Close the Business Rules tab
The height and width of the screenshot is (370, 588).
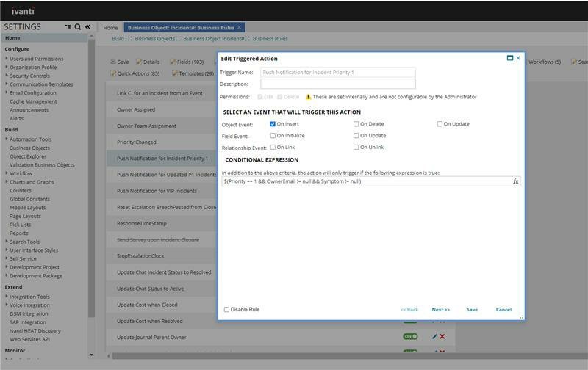point(240,27)
